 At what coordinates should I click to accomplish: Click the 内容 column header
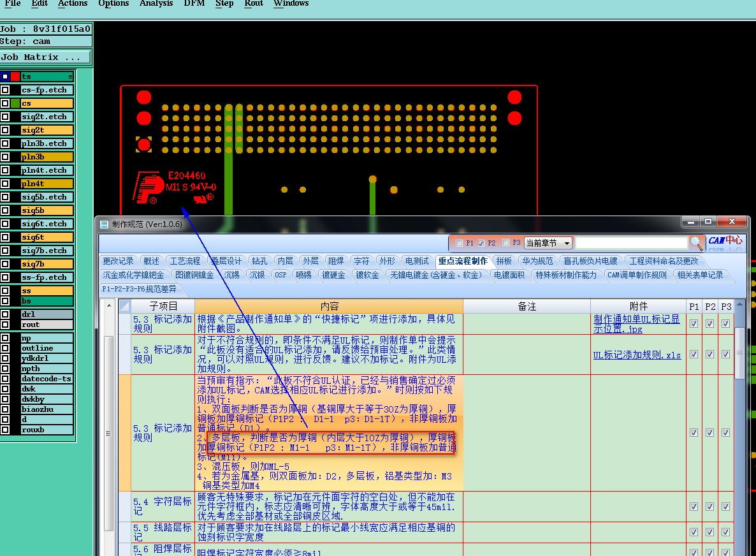tap(330, 306)
